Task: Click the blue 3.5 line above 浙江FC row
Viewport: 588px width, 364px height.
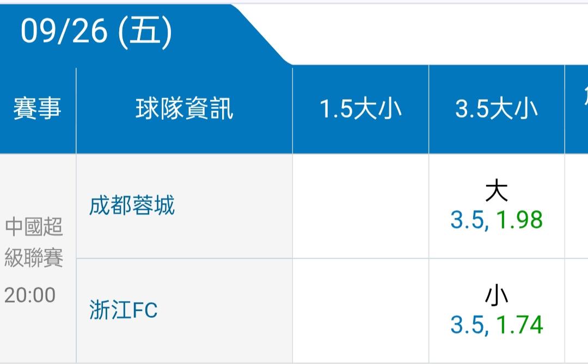Action: [469, 220]
